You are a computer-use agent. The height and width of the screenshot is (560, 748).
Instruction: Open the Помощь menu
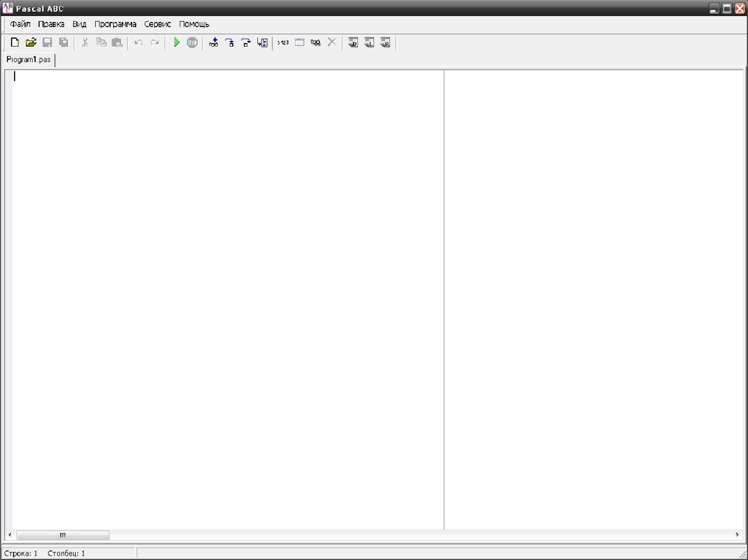click(x=194, y=24)
